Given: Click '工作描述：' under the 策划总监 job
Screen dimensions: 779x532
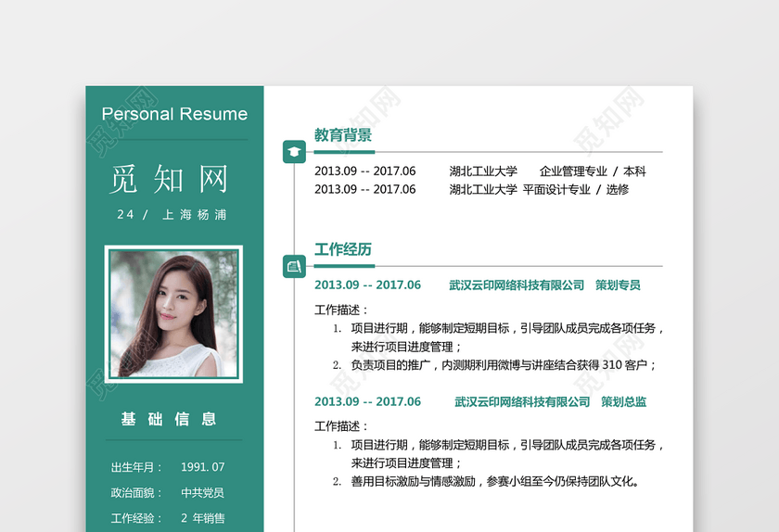Looking at the screenshot, I should [341, 426].
